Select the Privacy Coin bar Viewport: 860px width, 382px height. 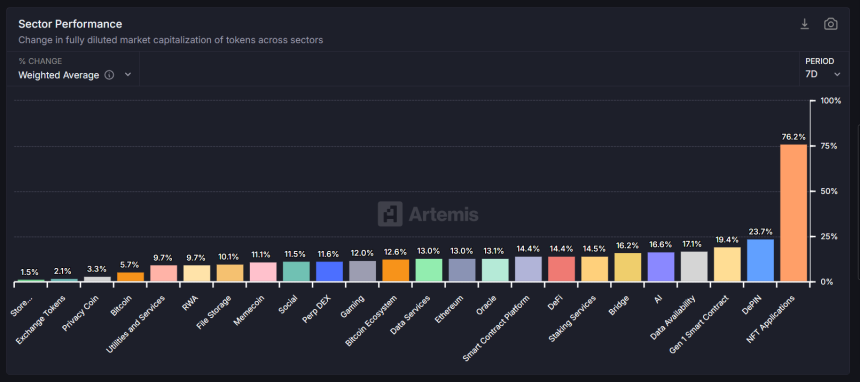98,279
